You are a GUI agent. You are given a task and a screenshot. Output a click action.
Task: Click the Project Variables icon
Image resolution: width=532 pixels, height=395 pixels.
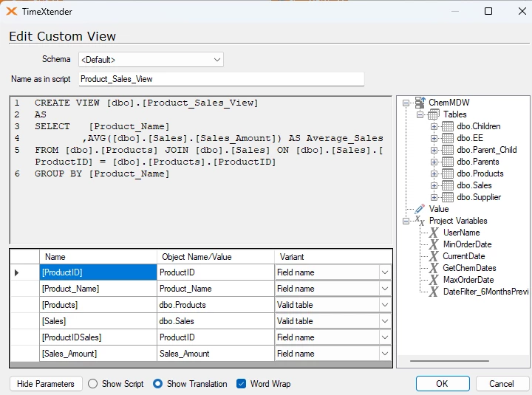[x=420, y=221]
